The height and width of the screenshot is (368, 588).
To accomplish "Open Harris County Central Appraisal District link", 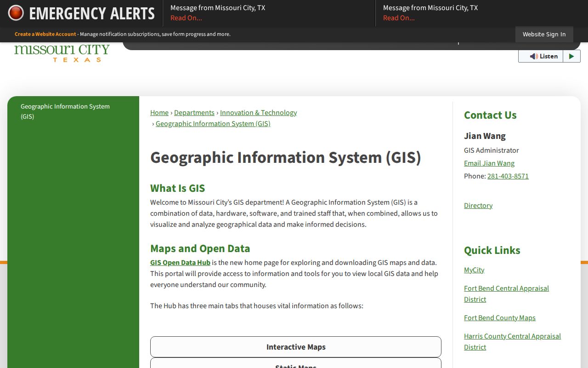I will (x=512, y=342).
